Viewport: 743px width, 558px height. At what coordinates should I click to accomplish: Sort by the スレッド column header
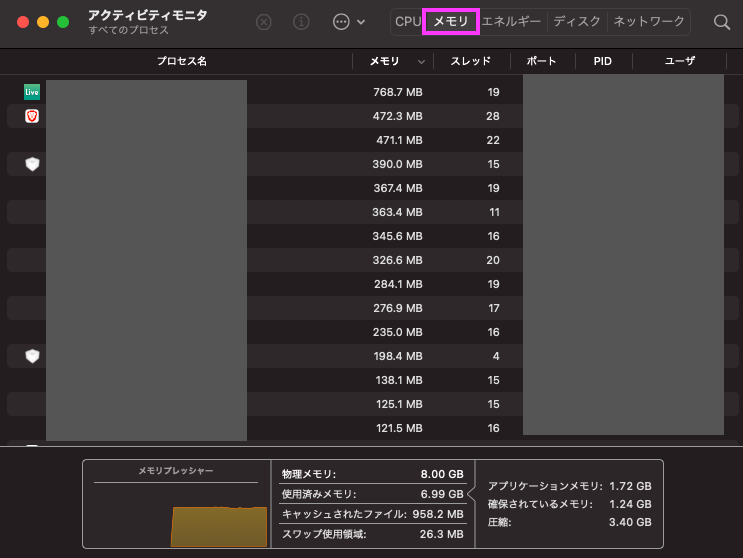click(471, 61)
